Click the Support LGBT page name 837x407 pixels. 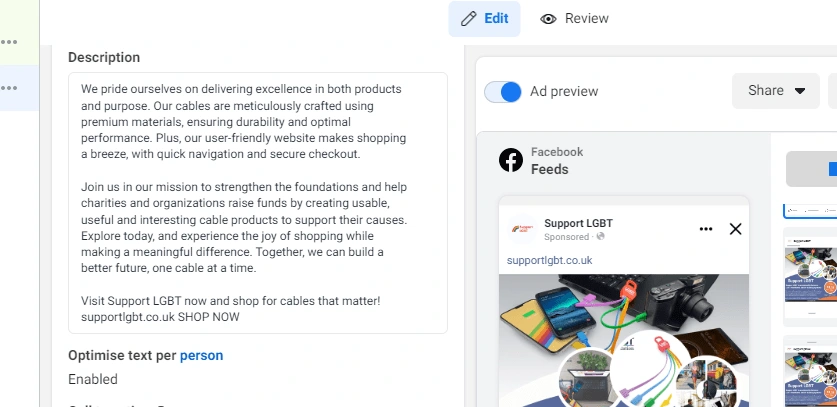coord(578,223)
